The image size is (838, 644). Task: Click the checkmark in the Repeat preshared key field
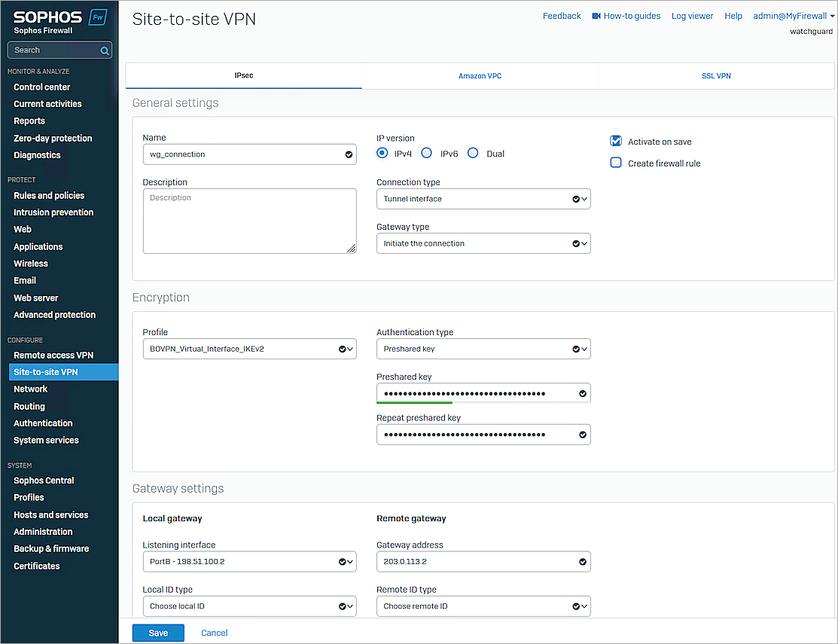[x=581, y=434]
